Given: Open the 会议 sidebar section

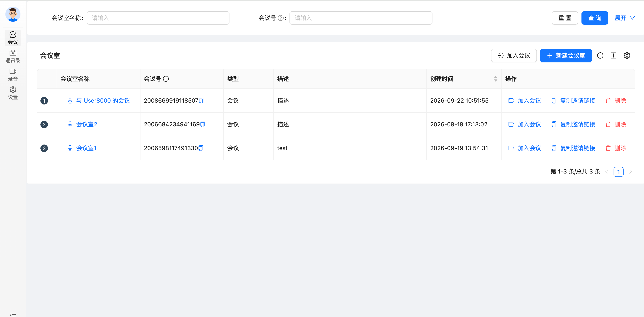Looking at the screenshot, I should [x=13, y=38].
